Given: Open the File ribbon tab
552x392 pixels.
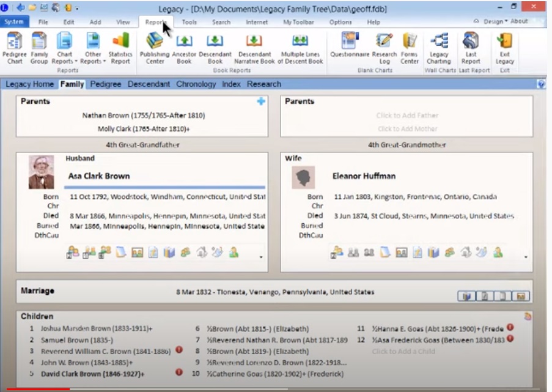Looking at the screenshot, I should point(43,22).
